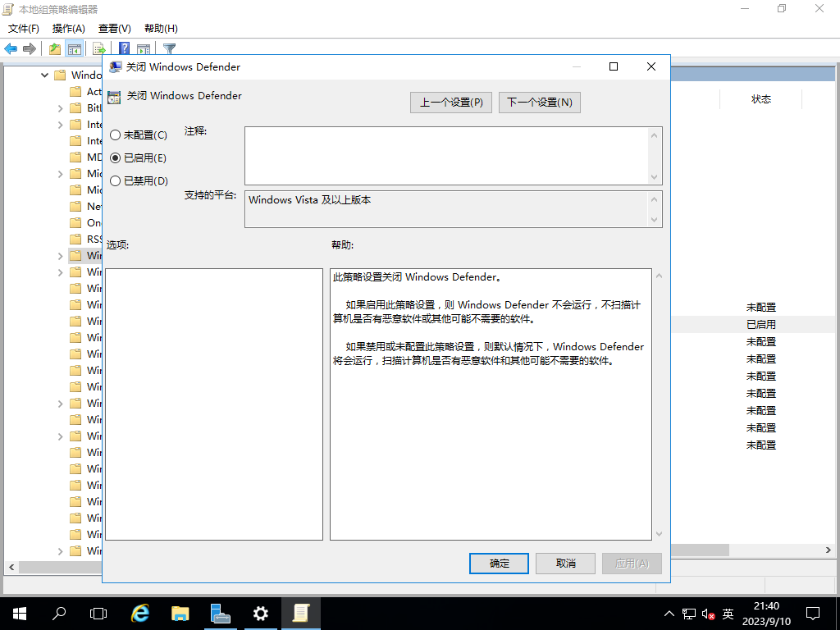Image resolution: width=840 pixels, height=630 pixels.
Task: Open Server Manager from the taskbar
Action: pos(220,614)
